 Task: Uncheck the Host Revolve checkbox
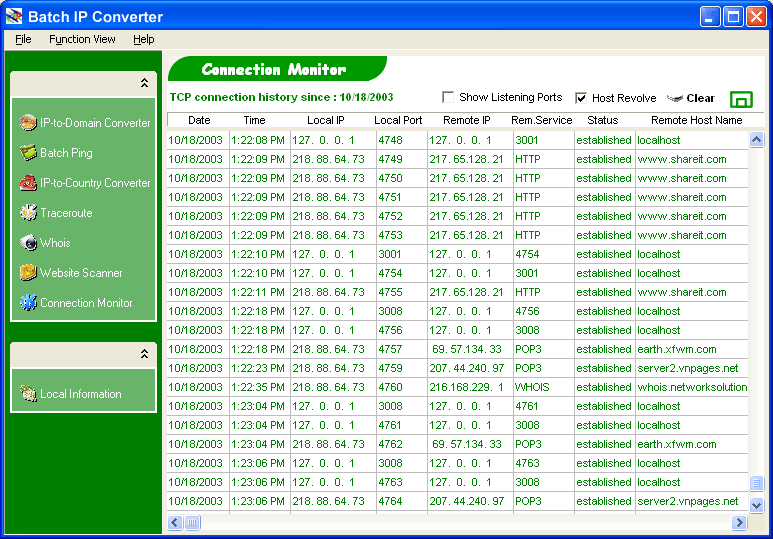pyautogui.click(x=581, y=98)
